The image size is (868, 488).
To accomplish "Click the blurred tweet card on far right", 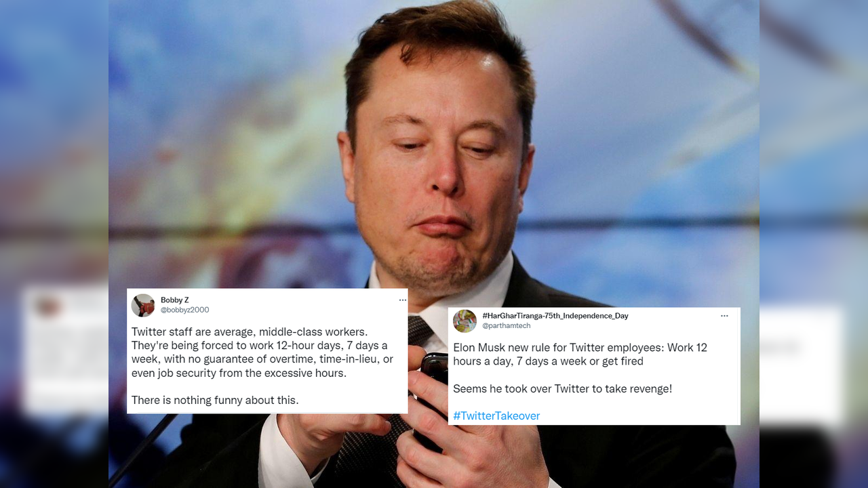I will click(801, 366).
